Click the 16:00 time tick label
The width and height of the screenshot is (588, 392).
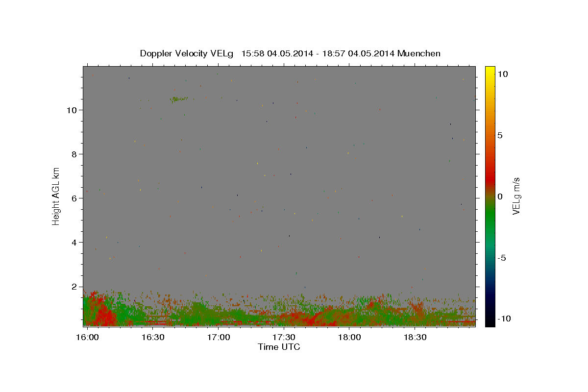88,337
